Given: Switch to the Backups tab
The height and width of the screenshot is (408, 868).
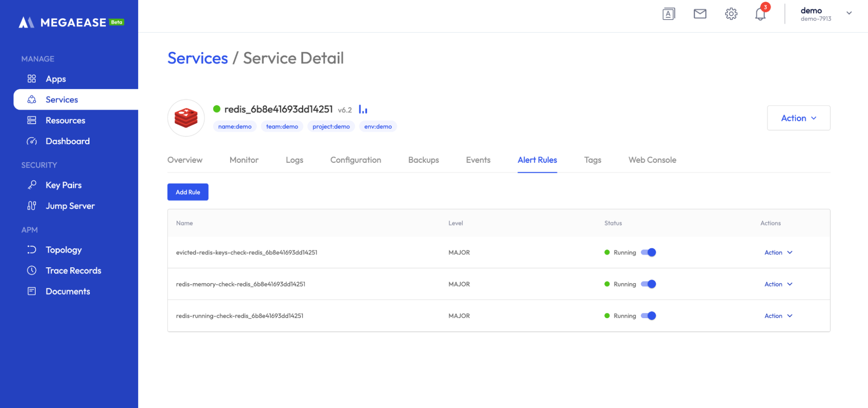Looking at the screenshot, I should [423, 160].
